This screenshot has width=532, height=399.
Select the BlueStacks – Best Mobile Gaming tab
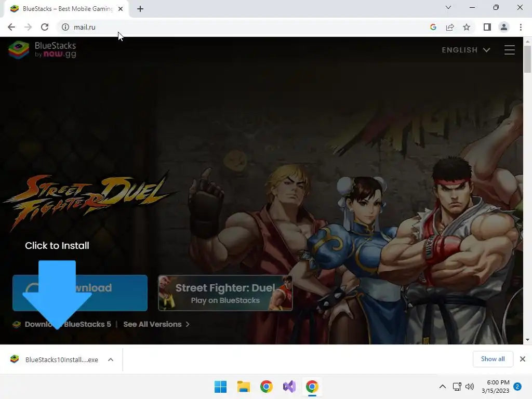point(67,9)
